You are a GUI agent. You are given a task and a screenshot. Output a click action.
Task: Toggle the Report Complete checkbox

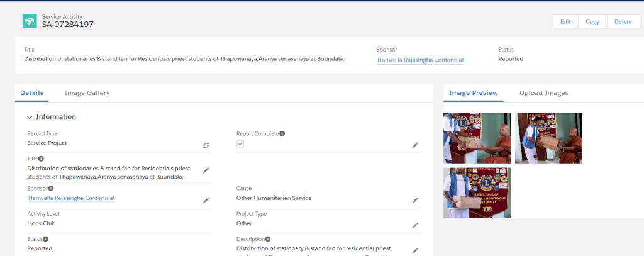240,144
